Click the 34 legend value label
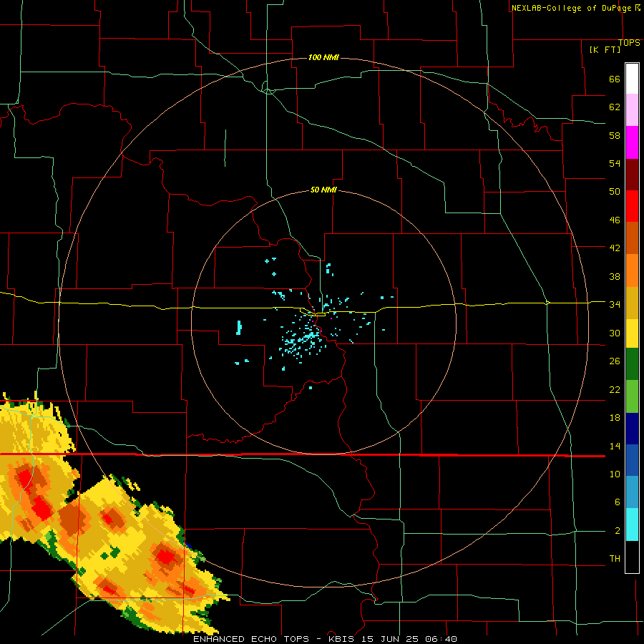 pos(615,305)
